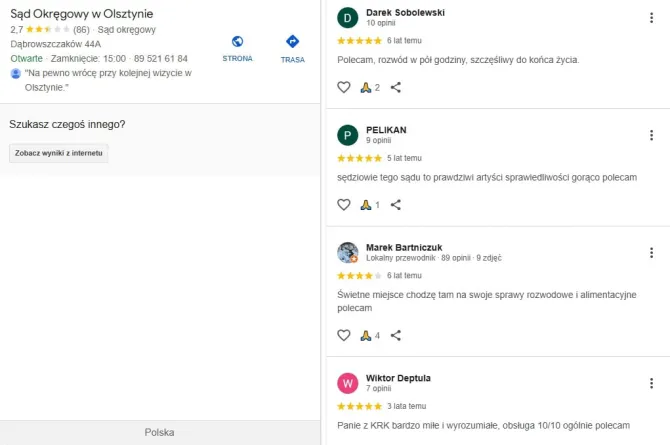Open more options for Wiktor Deptula's review
Screen dimensions: 670x445
click(x=652, y=383)
